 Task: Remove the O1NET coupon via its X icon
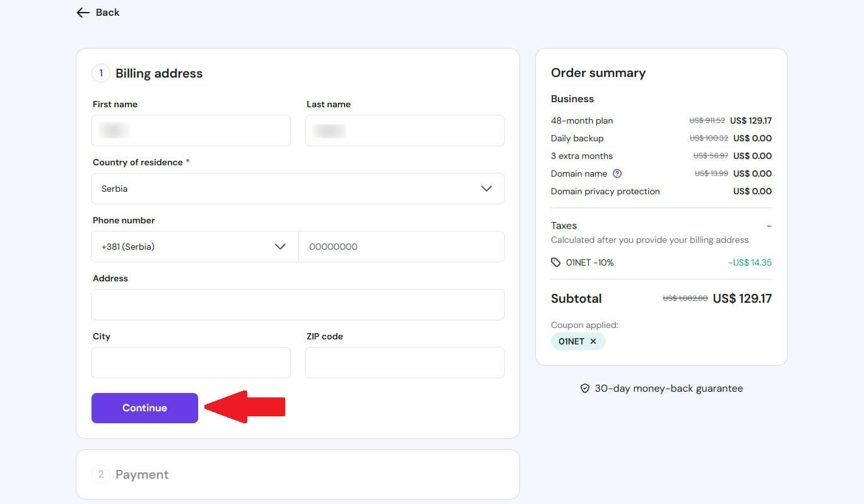593,341
